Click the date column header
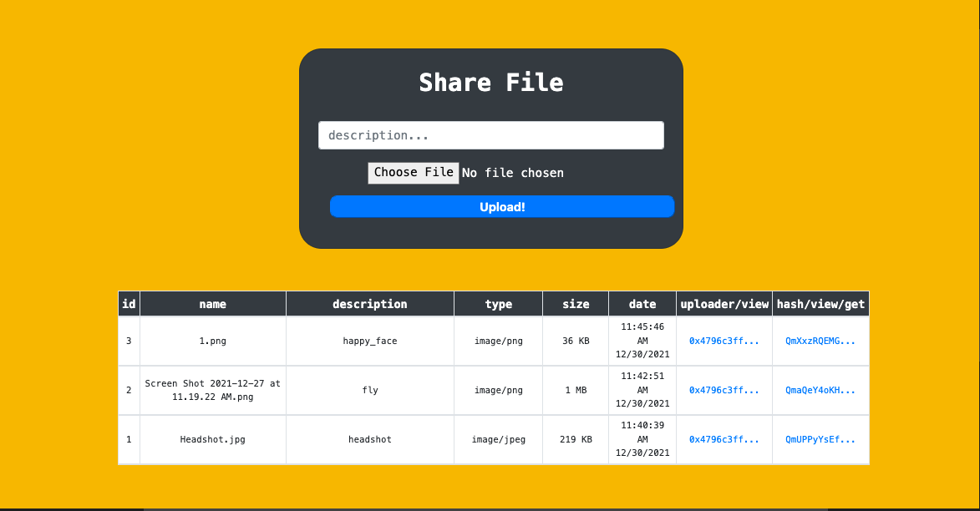 click(x=642, y=304)
